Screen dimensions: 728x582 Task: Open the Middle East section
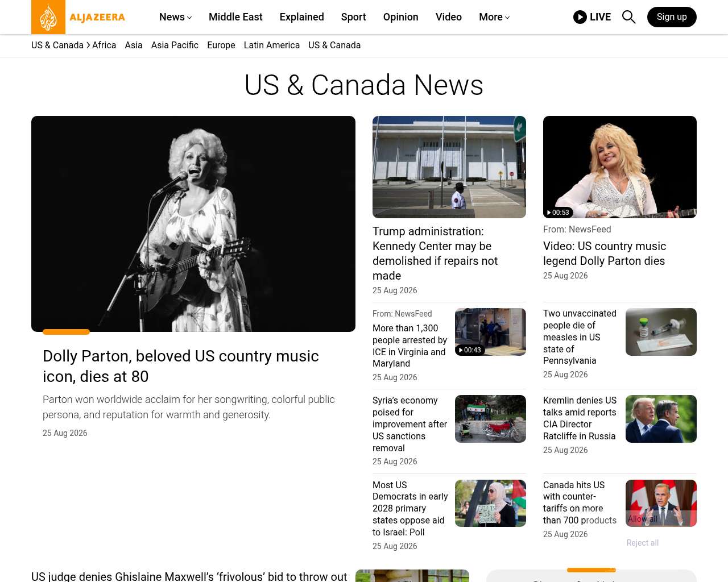235,17
